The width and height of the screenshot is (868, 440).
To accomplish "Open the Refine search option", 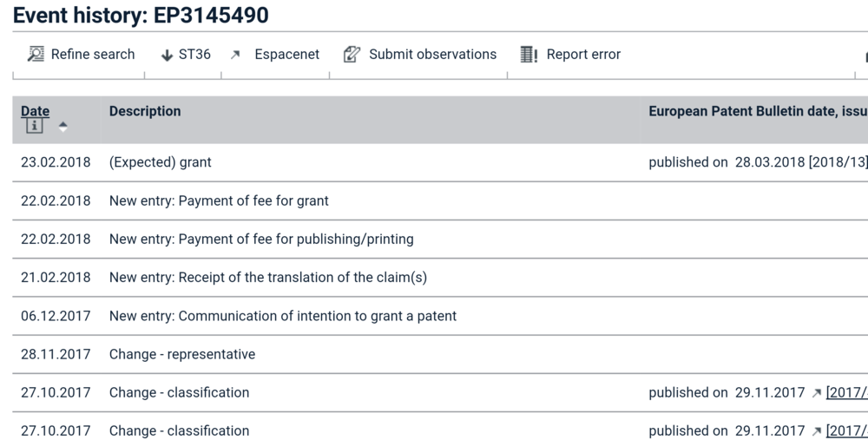I will tap(93, 55).
